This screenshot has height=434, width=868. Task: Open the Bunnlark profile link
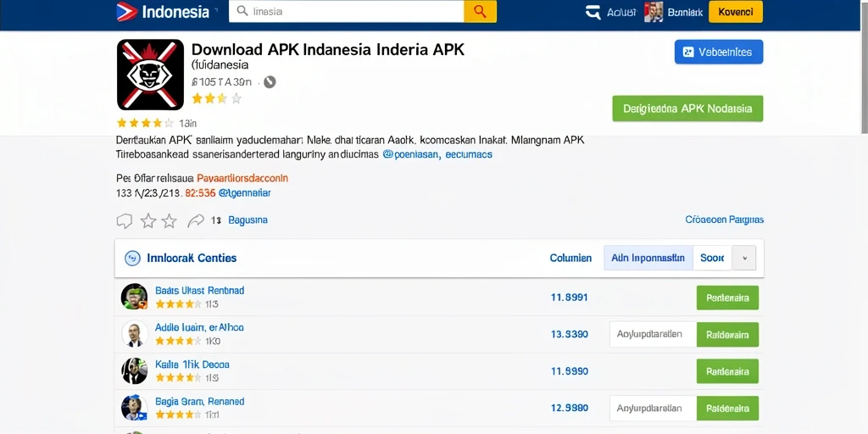point(685,12)
